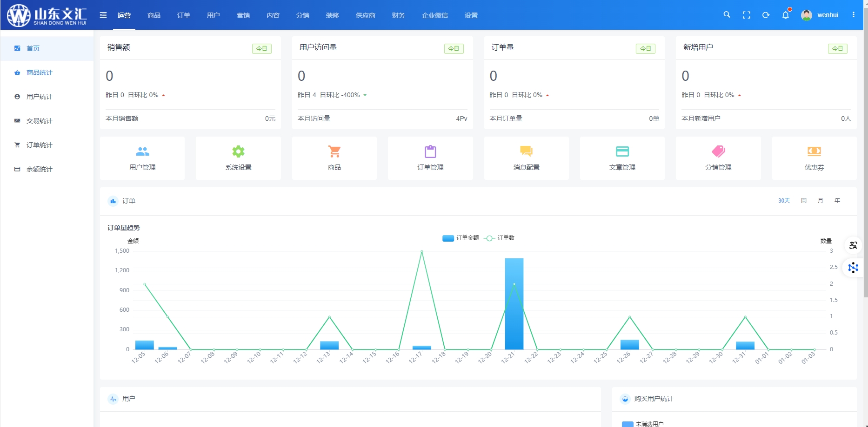The width and height of the screenshot is (868, 427).
Task: Open 系统设置 gear shortcut
Action: click(238, 158)
